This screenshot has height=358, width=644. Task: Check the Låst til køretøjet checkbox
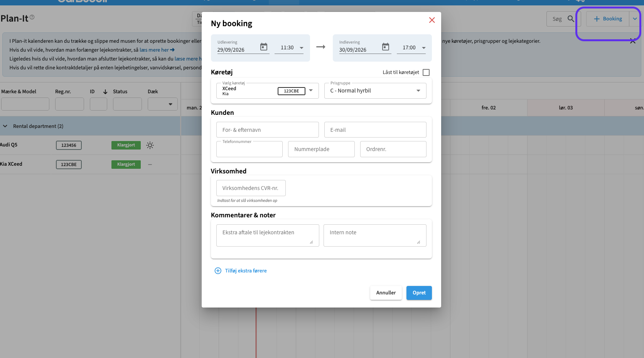pos(426,72)
